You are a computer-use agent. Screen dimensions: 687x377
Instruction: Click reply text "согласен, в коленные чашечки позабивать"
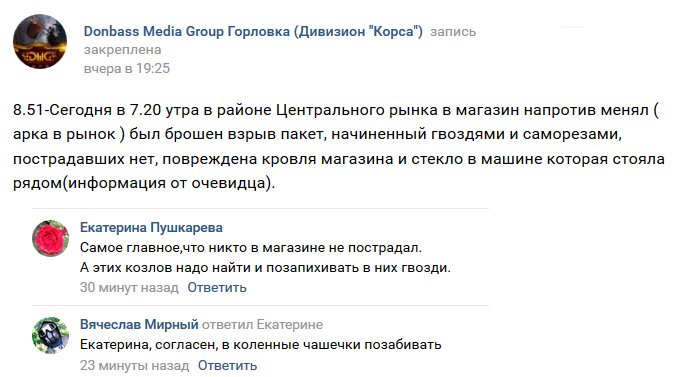point(298,345)
